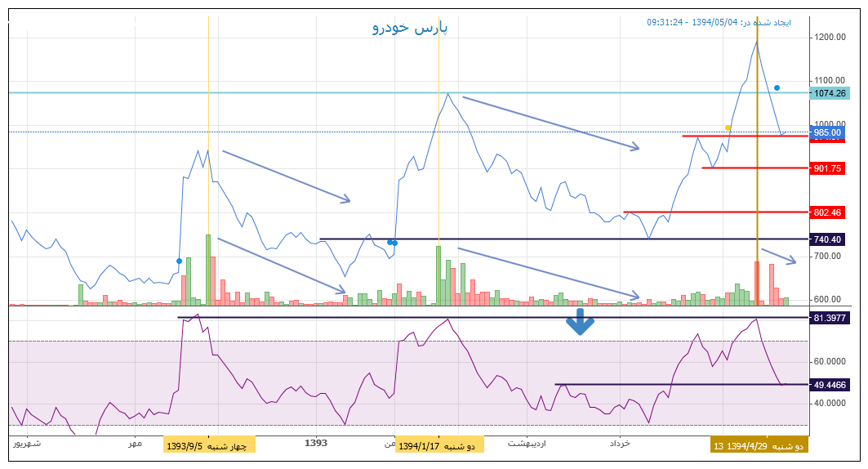Select the gold 1394/4/29 date marker
The width and height of the screenshot is (868, 469).
pos(759,445)
